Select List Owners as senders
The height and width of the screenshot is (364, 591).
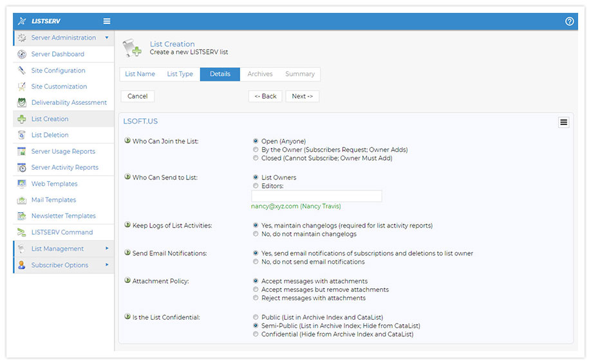[x=256, y=177]
